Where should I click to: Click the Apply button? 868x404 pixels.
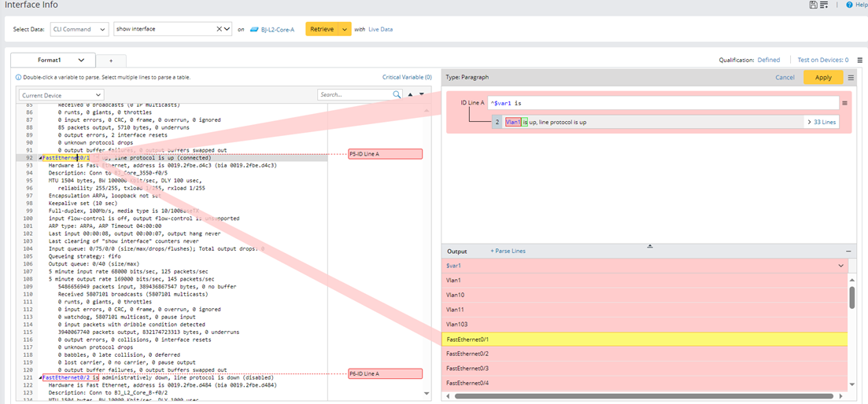[x=823, y=78]
